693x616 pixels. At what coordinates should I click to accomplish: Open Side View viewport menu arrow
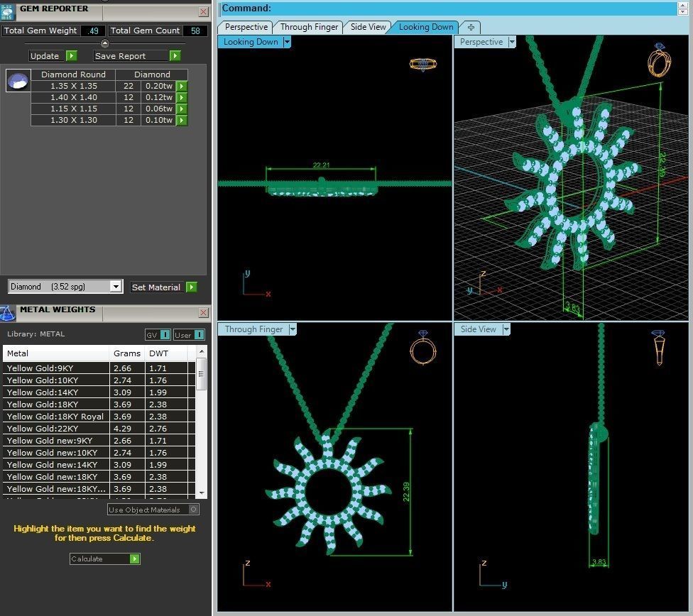coord(506,329)
